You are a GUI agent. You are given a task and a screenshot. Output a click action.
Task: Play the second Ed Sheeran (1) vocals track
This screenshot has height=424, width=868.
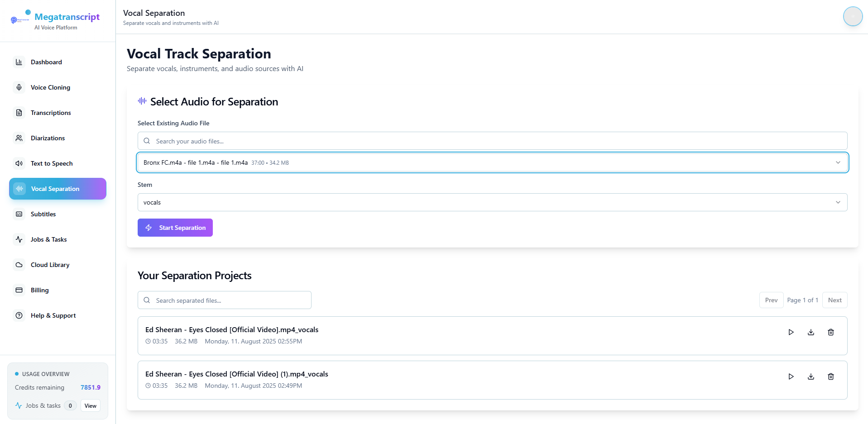[x=791, y=376]
